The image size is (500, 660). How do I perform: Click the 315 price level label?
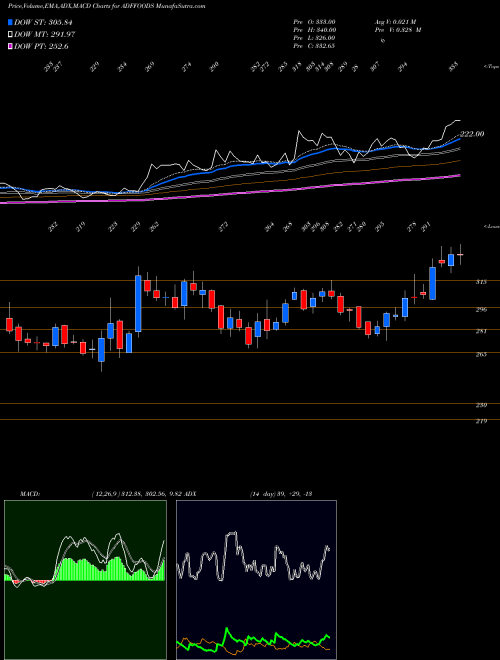(481, 282)
